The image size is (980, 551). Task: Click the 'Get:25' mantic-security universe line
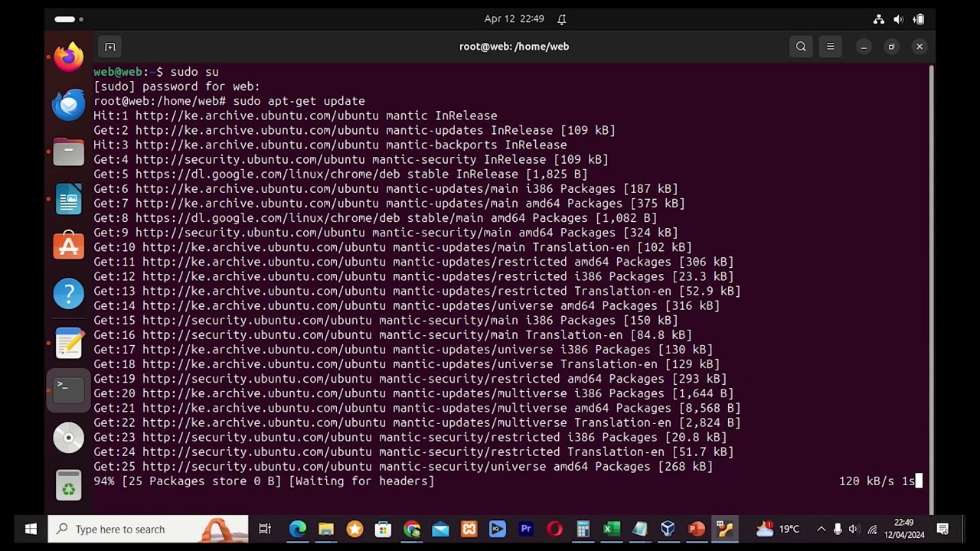pyautogui.click(x=403, y=466)
